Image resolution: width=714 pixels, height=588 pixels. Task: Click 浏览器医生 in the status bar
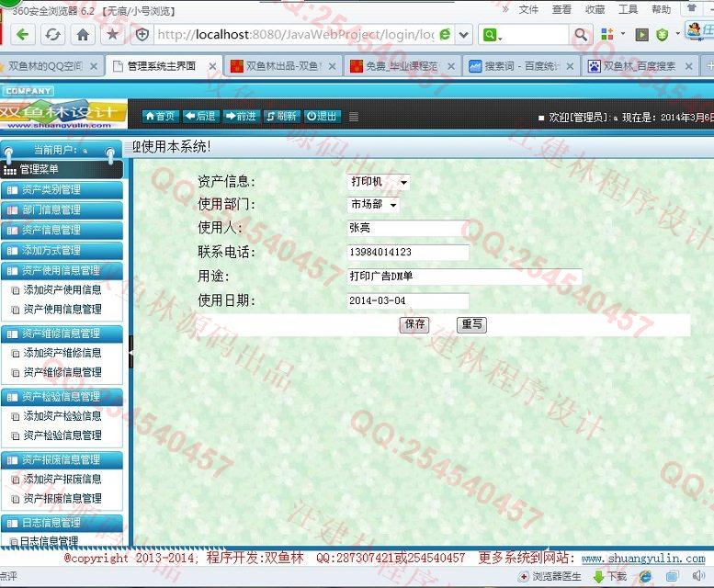click(x=550, y=577)
